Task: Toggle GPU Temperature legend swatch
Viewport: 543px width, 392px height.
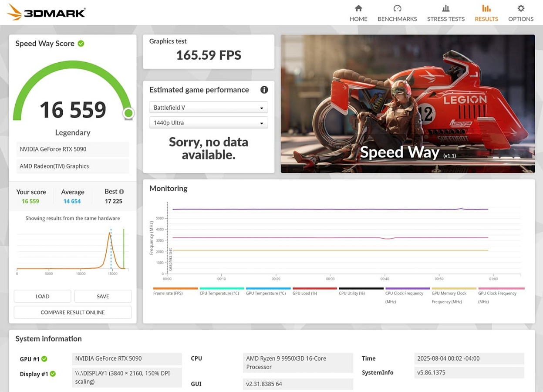Action: pos(268,288)
